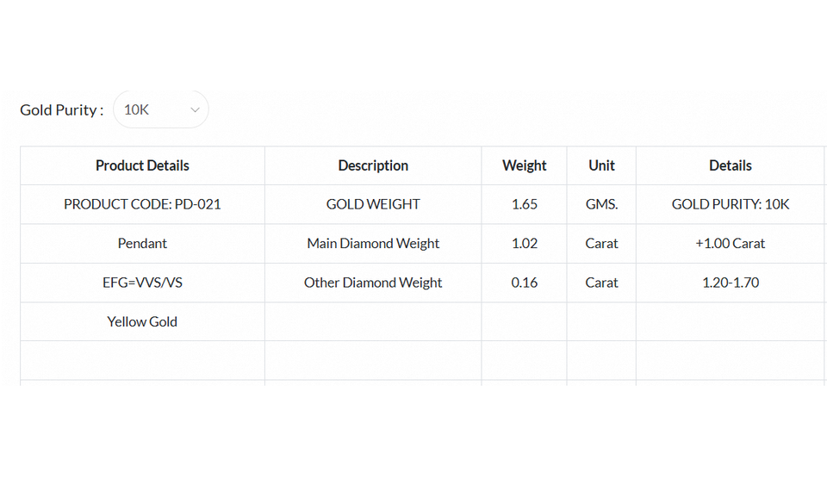The width and height of the screenshot is (827, 504).
Task: Click the Details column header
Action: click(x=730, y=165)
